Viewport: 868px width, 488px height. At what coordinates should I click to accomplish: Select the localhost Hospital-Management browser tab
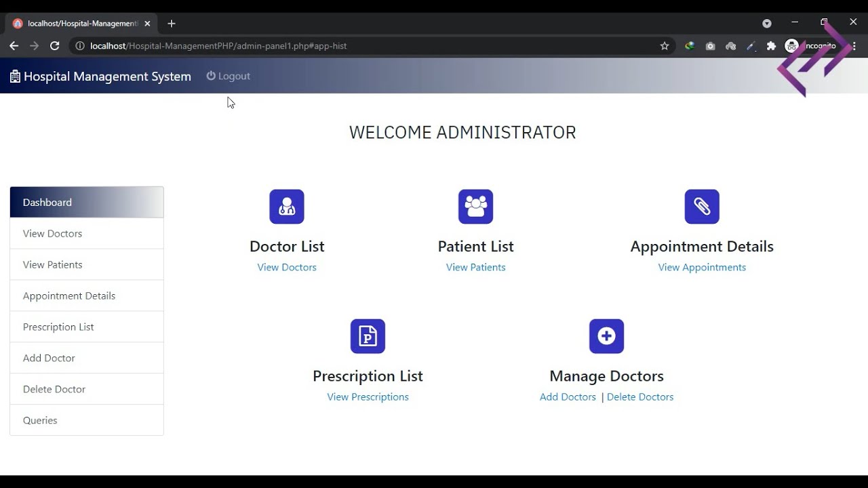pos(81,24)
